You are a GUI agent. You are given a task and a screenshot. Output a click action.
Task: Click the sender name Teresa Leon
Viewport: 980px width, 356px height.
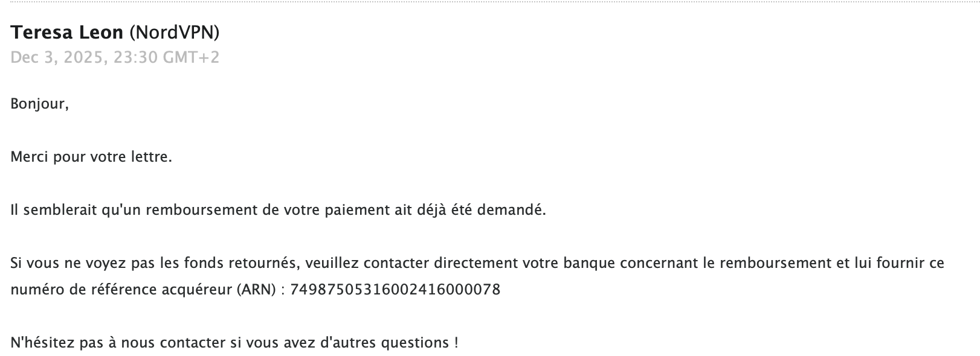[x=66, y=33]
